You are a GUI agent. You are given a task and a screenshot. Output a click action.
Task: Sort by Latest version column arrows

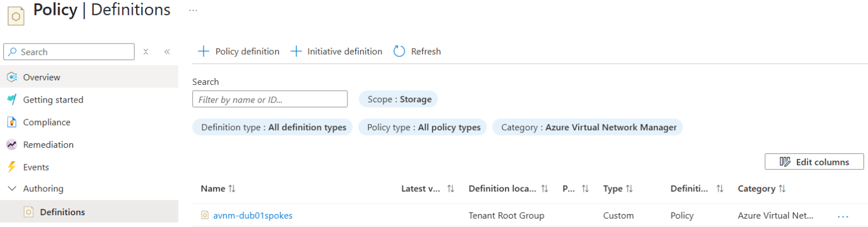click(450, 189)
